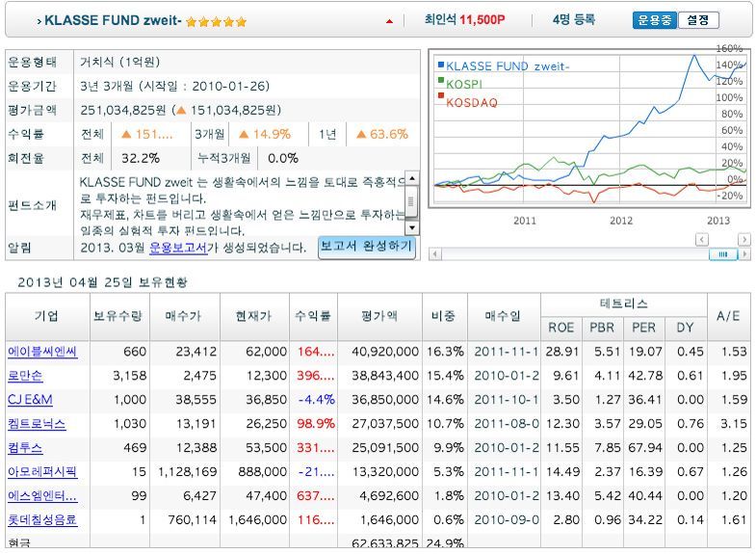This screenshot has height=554, width=756.
Task: Open the CJ E&M company link
Action: pyautogui.click(x=30, y=400)
